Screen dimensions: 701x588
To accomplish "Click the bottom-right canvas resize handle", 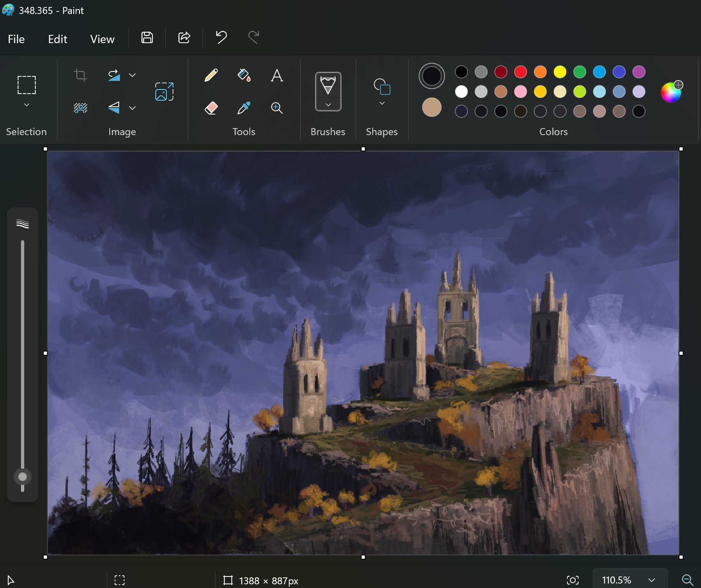I will point(681,557).
